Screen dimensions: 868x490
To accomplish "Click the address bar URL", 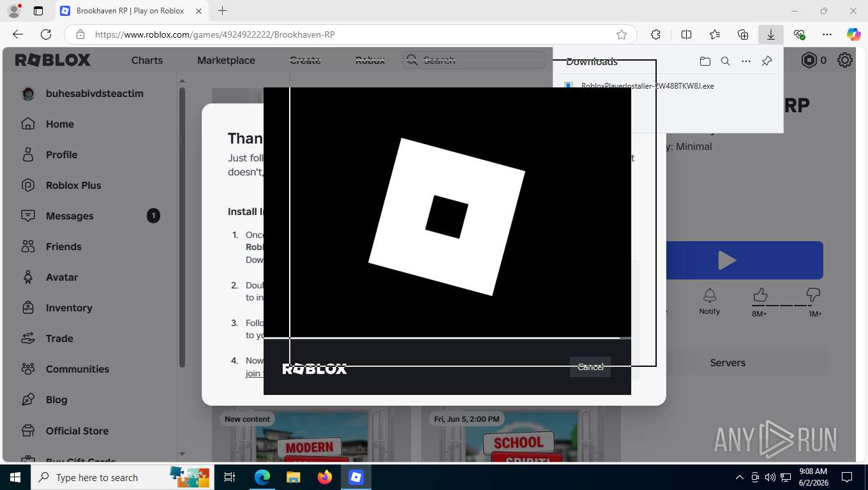I will 215,34.
